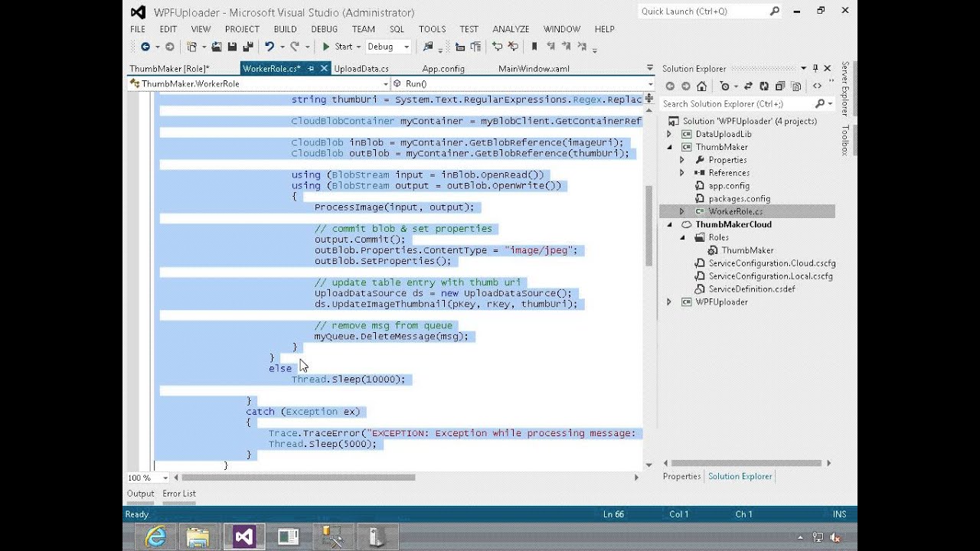The image size is (980, 551).
Task: Click Solution Explorer View Code icon
Action: click(817, 86)
